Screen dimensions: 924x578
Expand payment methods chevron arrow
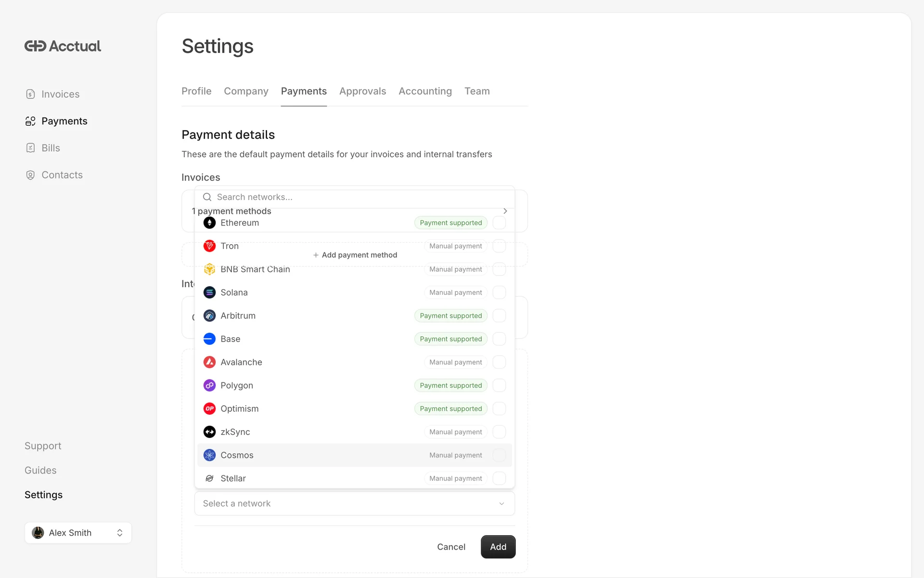(x=505, y=211)
